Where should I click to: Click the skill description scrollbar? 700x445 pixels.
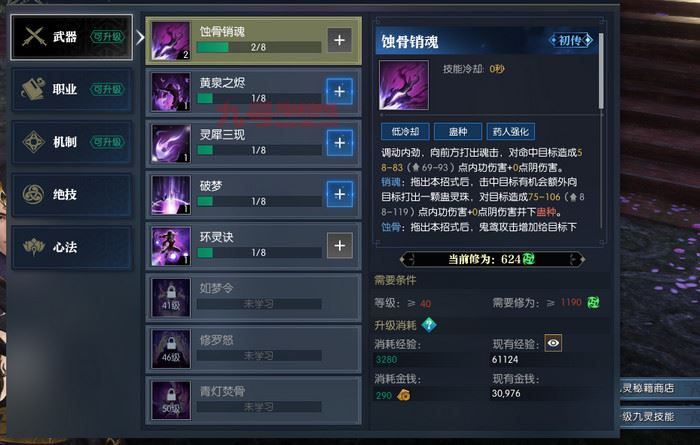601,71
